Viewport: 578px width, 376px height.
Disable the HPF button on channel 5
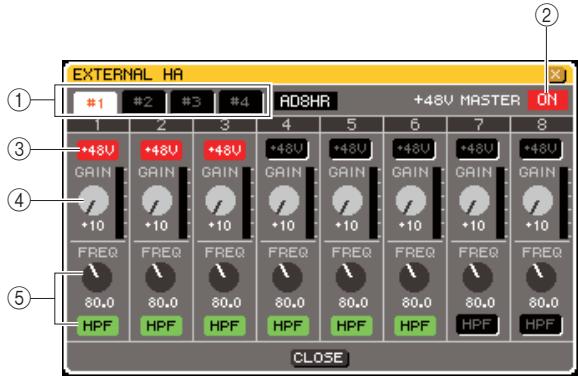351,325
